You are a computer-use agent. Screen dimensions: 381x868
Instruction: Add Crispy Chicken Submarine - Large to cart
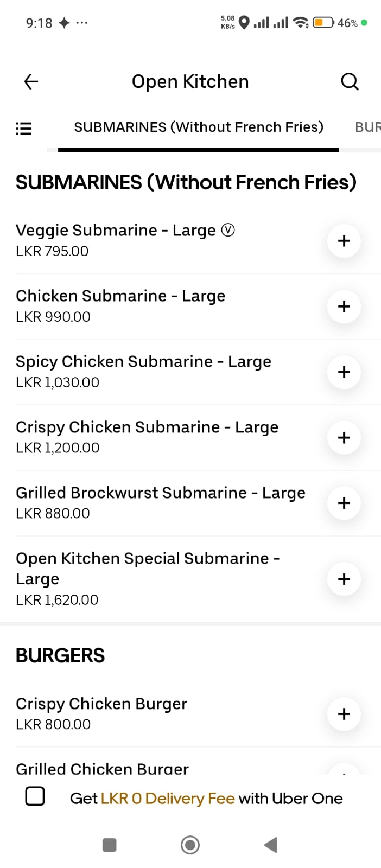(344, 438)
